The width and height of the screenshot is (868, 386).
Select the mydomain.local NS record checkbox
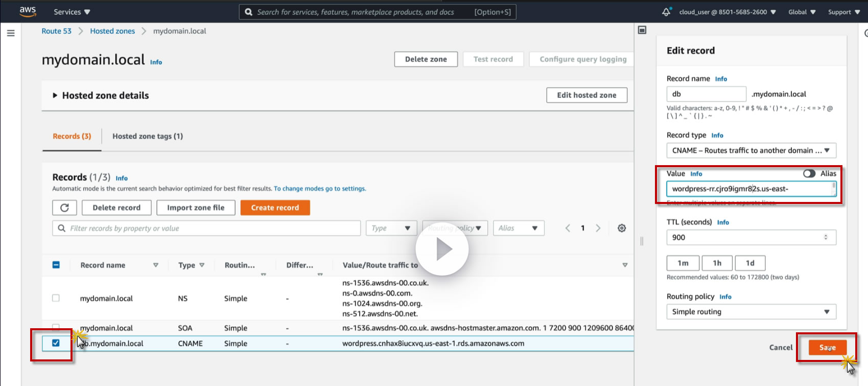(56, 298)
